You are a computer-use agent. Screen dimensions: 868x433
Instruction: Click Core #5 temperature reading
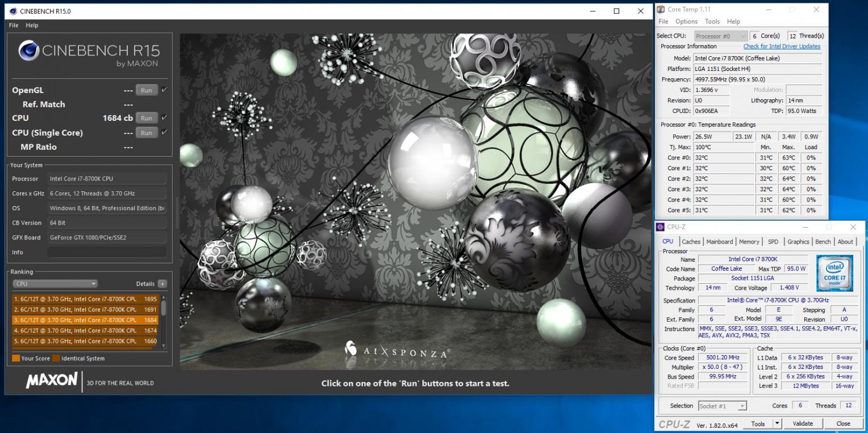pos(724,210)
